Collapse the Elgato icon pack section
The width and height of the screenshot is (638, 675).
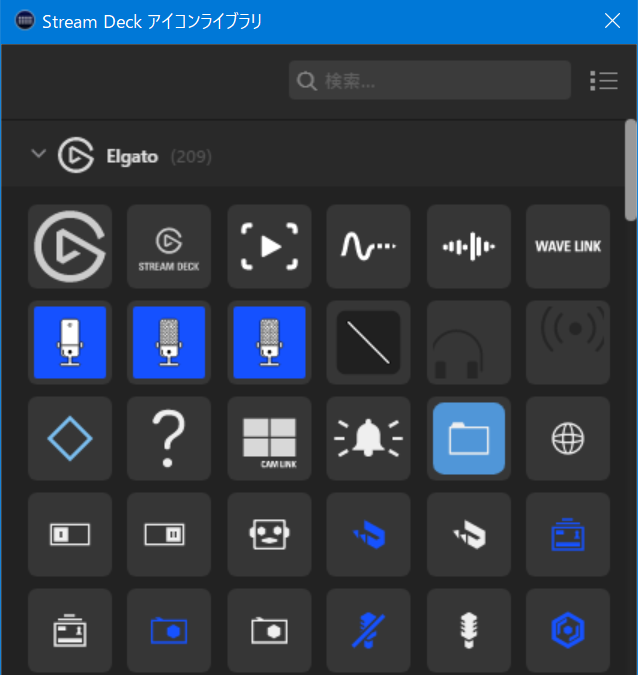click(x=39, y=154)
